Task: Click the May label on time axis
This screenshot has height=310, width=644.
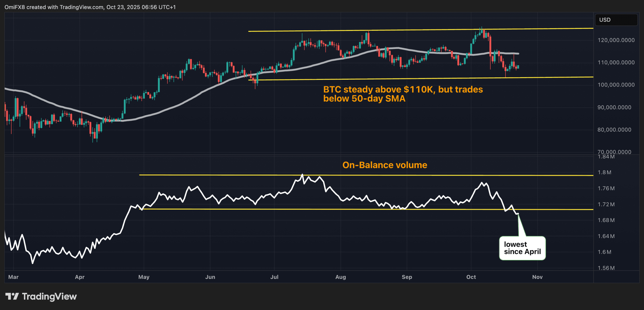Action: 144,277
